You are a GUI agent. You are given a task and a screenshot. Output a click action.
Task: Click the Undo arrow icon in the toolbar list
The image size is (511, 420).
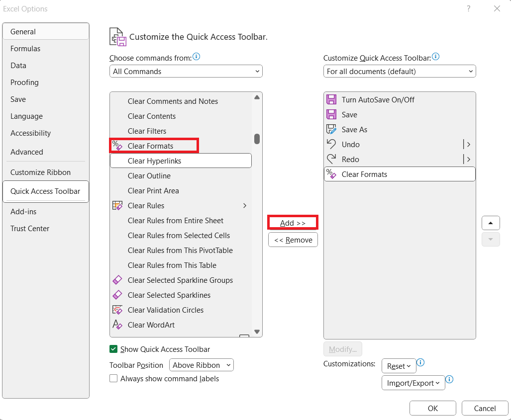(x=331, y=144)
